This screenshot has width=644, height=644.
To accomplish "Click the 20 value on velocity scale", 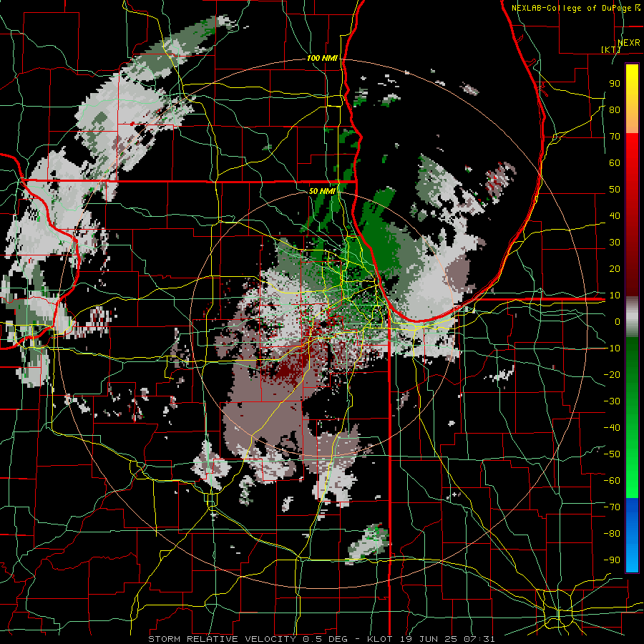I will (615, 268).
